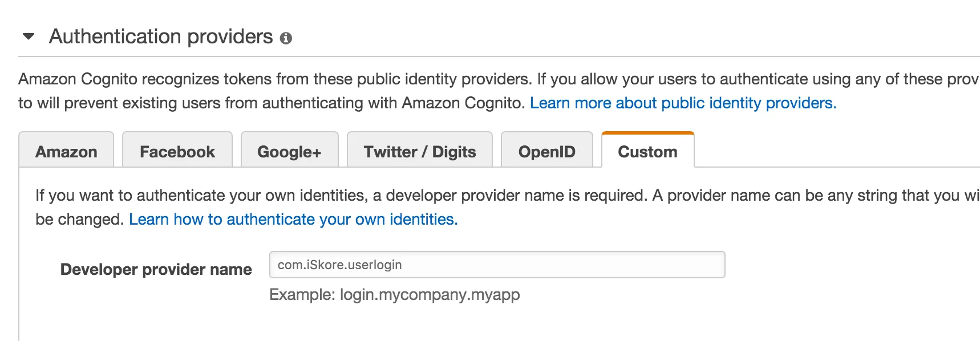Open the Facebook provider tab

click(x=177, y=152)
